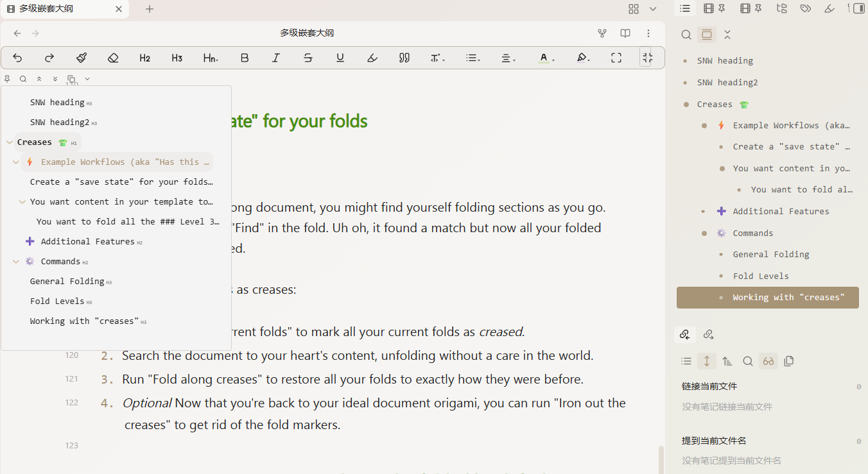This screenshot has height=474, width=868.
Task: Open the tags pane in right sidebar
Action: pos(805,8)
